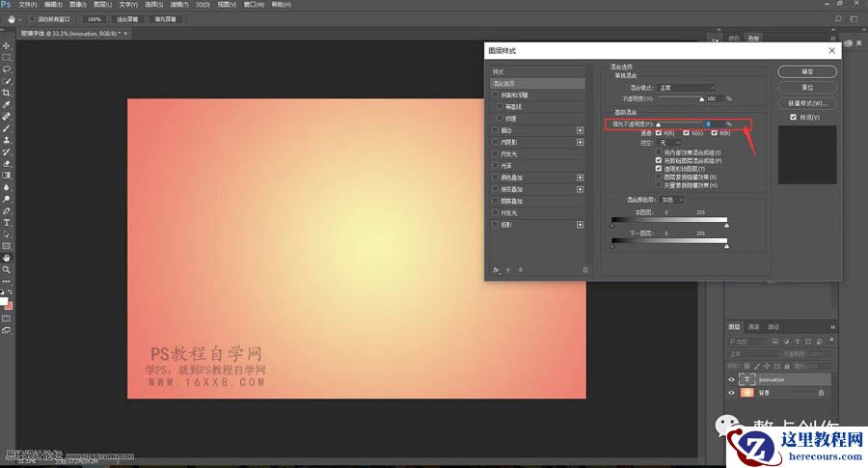Open the 混合颜色带 Blend If dropdown
868x468 pixels.
tap(672, 200)
